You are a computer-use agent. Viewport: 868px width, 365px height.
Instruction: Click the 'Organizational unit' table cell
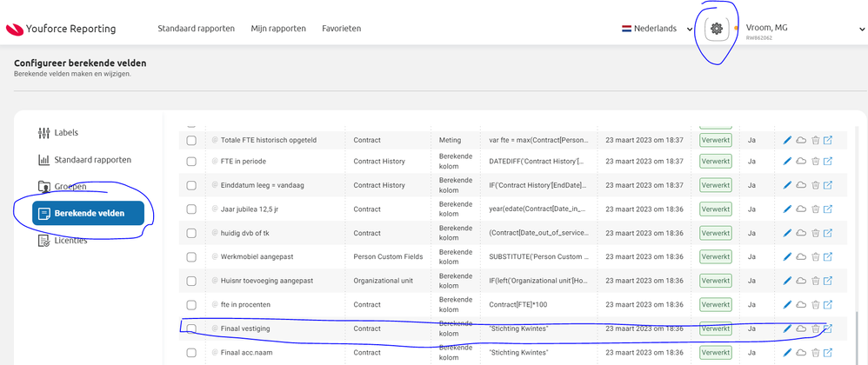383,281
